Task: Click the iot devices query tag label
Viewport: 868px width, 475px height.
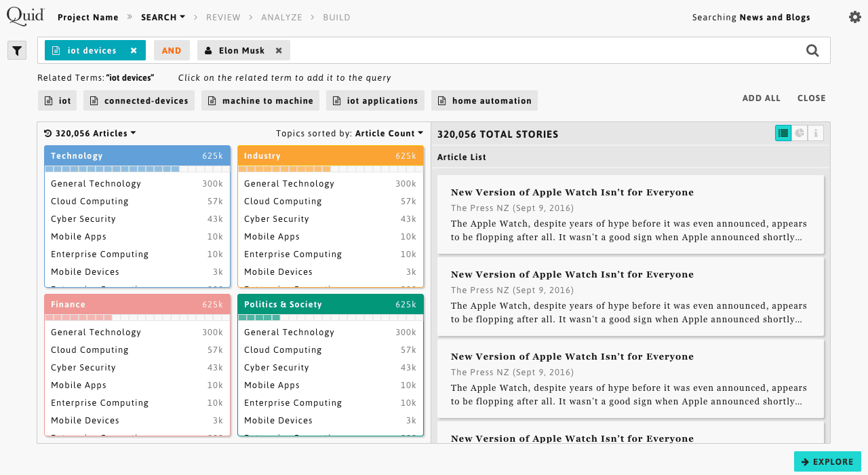Action: pos(92,50)
